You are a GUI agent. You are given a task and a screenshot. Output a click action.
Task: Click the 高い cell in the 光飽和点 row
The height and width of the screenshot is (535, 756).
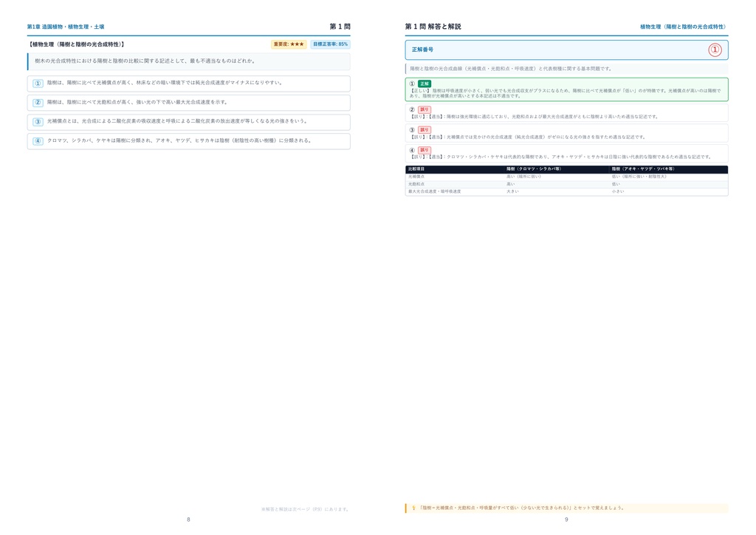pyautogui.click(x=510, y=184)
